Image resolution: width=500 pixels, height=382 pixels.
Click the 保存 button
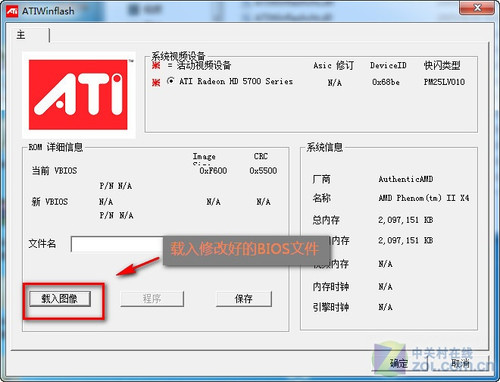click(x=244, y=298)
